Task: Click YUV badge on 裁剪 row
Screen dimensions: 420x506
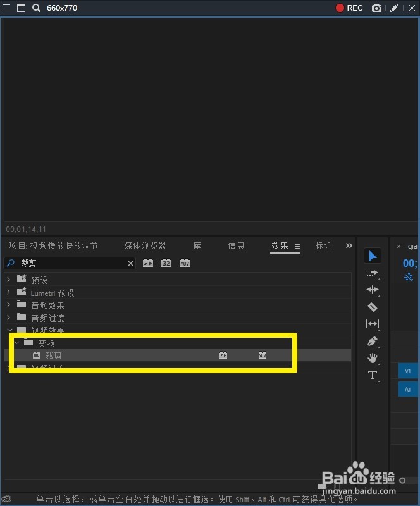Action: pyautogui.click(x=262, y=355)
